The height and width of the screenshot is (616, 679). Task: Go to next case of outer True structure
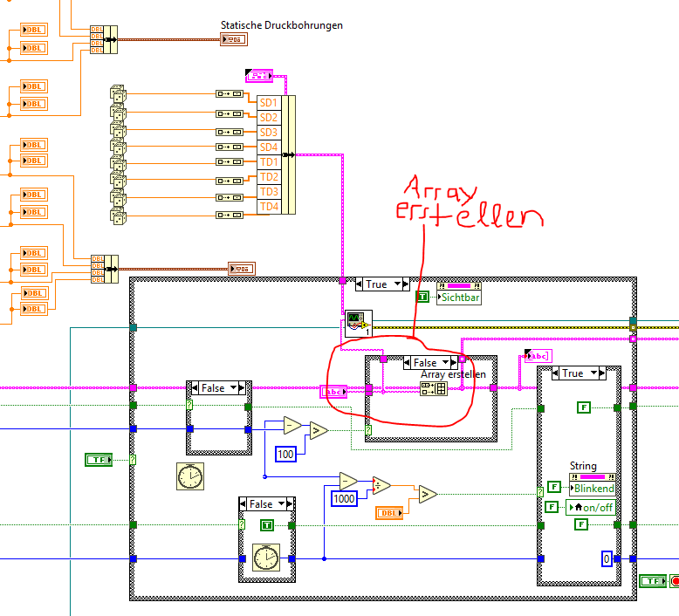pos(406,284)
